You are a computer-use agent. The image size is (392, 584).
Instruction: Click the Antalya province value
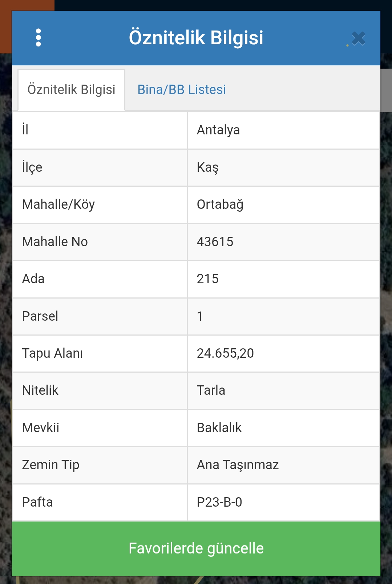(218, 130)
